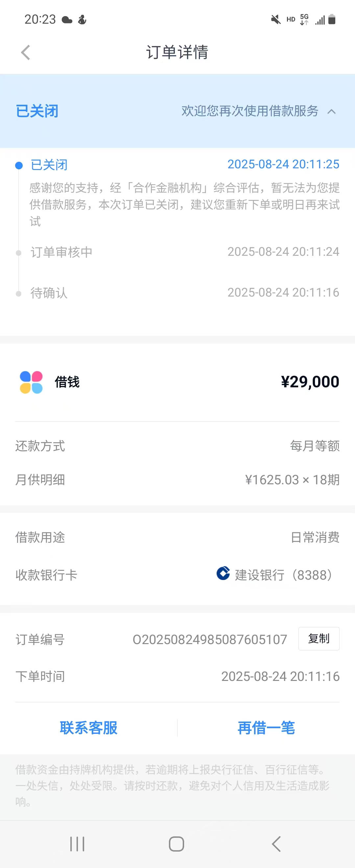This screenshot has width=355, height=868.
Task: Tap the back arrow in the header
Action: click(26, 53)
